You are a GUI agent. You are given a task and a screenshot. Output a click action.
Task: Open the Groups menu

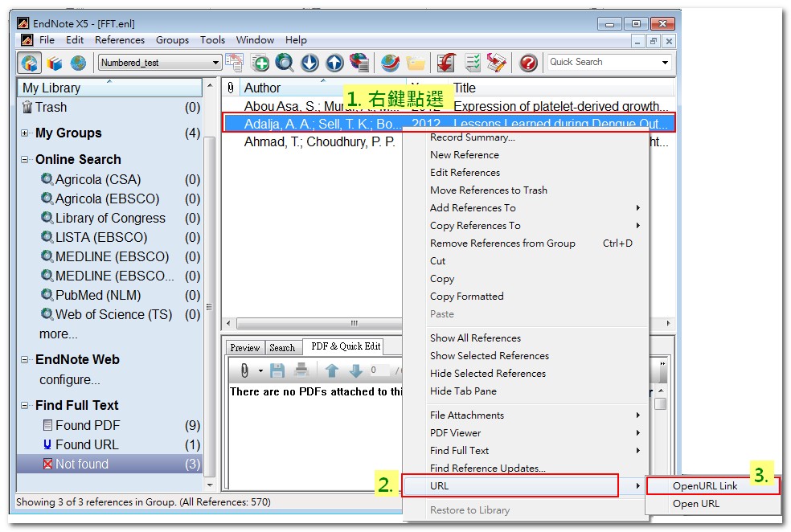click(172, 40)
